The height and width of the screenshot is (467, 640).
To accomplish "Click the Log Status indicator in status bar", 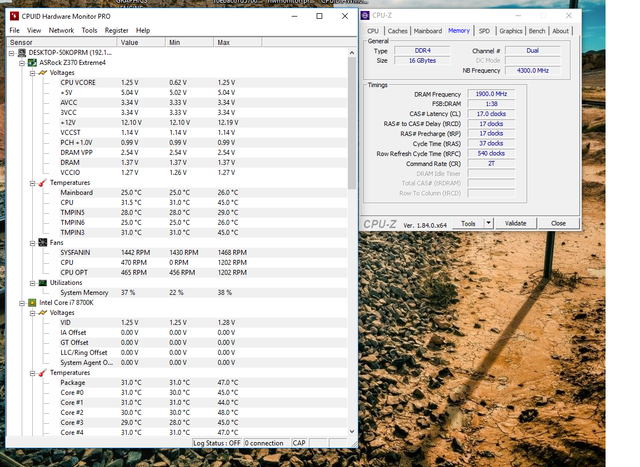I will (x=217, y=443).
